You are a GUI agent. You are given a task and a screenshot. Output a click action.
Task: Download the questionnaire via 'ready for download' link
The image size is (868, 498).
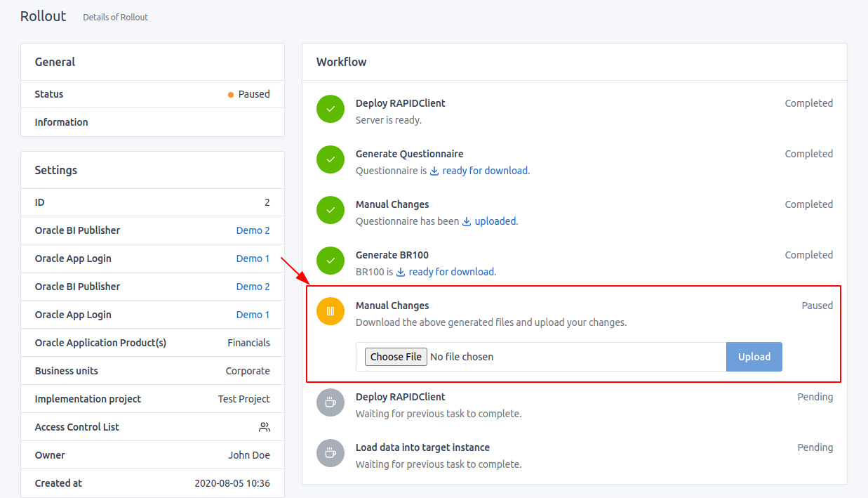485,171
